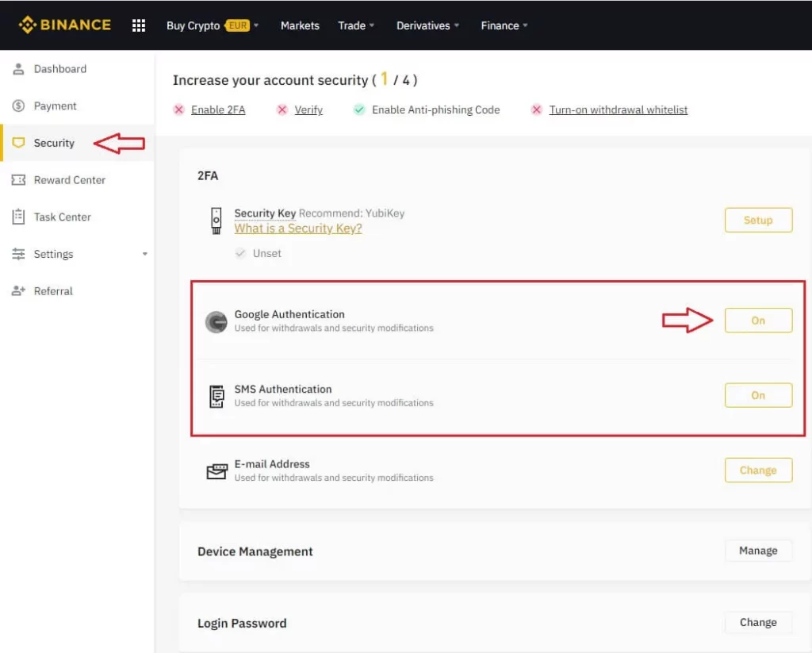The height and width of the screenshot is (653, 812).
Task: Click the Referral add-person icon
Action: tap(18, 291)
